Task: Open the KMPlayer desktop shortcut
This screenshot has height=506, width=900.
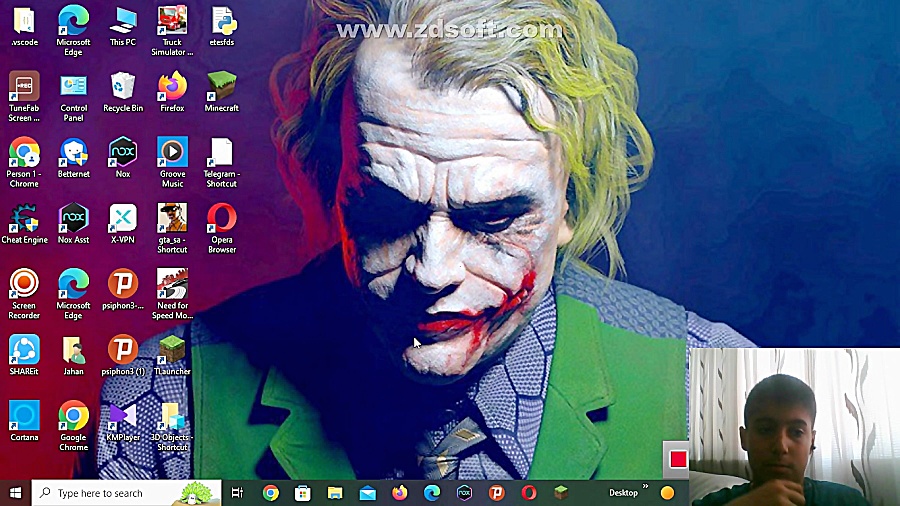Action: pos(123,422)
